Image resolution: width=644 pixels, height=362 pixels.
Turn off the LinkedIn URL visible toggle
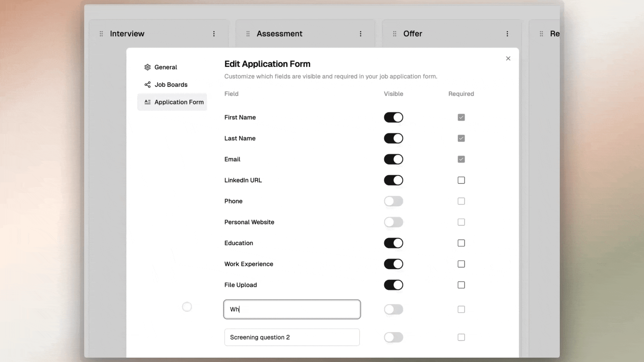[x=393, y=180]
